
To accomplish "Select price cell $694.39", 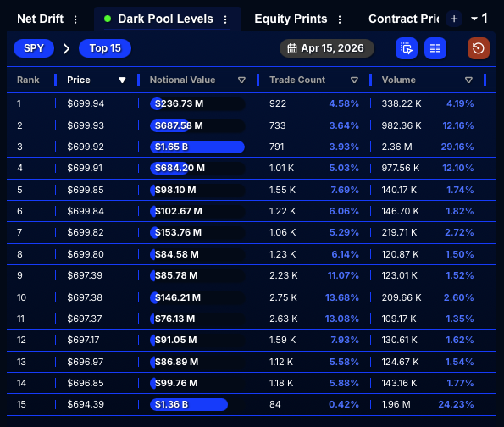I will coord(86,404).
